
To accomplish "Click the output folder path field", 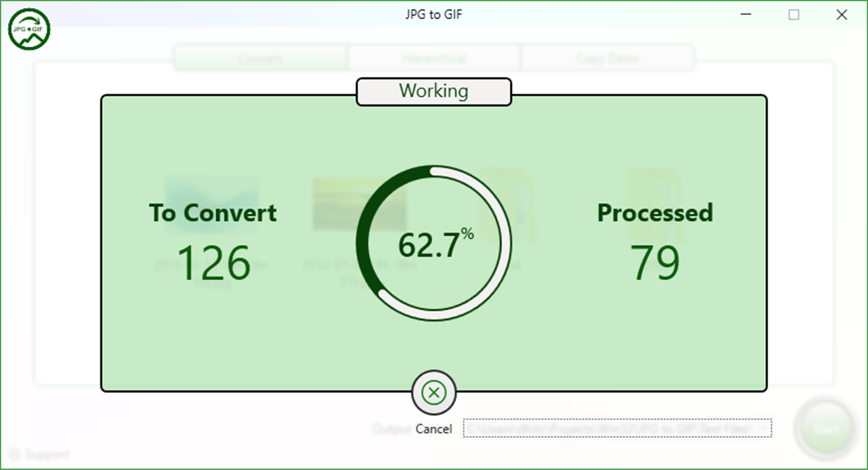I will click(617, 428).
